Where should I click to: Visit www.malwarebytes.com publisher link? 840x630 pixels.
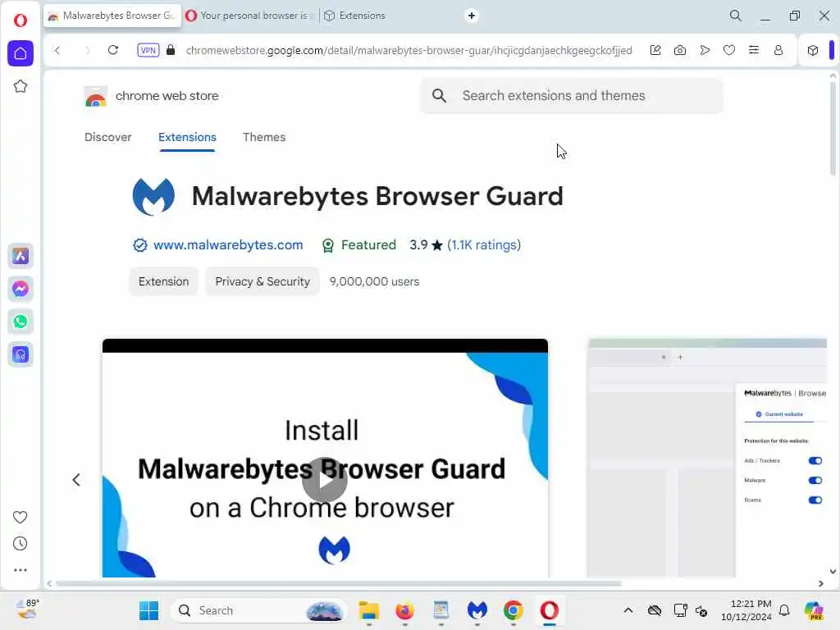pos(228,245)
